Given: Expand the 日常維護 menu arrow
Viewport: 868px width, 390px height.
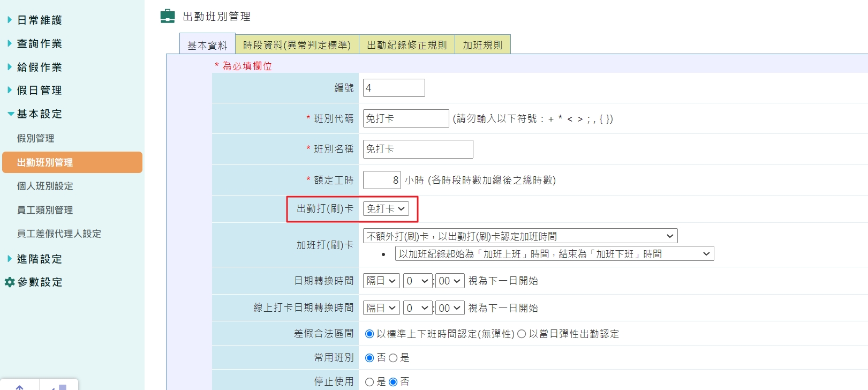Looking at the screenshot, I should click(x=10, y=20).
